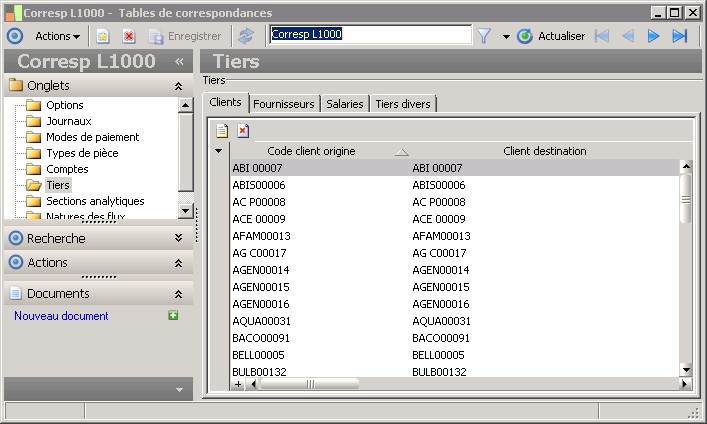Screen dimensions: 707x424
Task: Open the Actions dropdown menu
Action: pyautogui.click(x=57, y=36)
